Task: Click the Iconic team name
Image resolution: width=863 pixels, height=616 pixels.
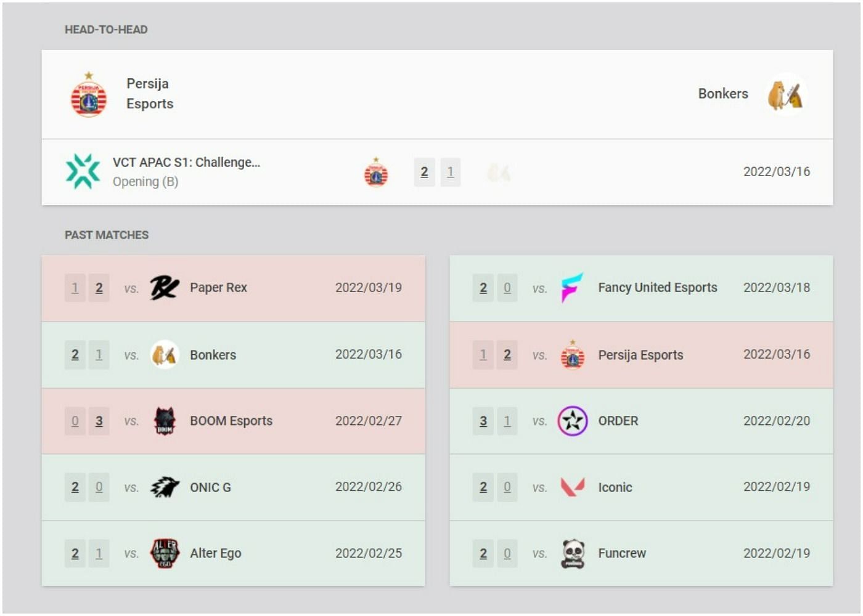Action: pos(615,487)
